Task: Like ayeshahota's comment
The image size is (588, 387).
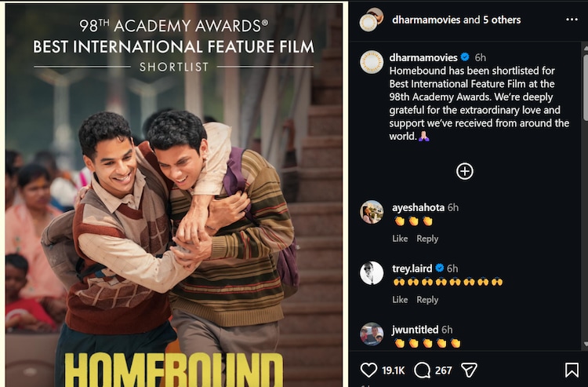Action: (x=400, y=239)
